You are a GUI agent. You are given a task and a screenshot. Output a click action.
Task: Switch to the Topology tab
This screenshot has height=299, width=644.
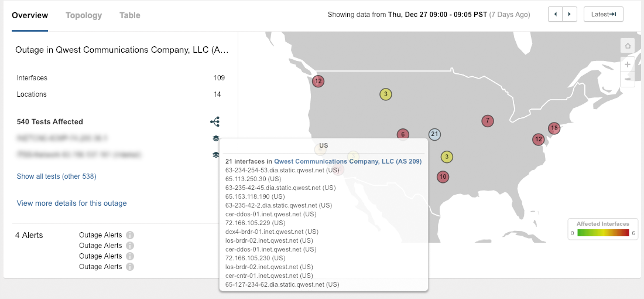(84, 15)
